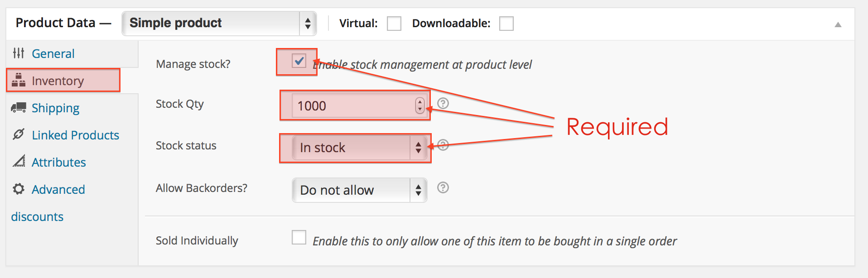Image resolution: width=868 pixels, height=278 pixels.
Task: Expand the Do not allow backorders dropdown
Action: [360, 190]
